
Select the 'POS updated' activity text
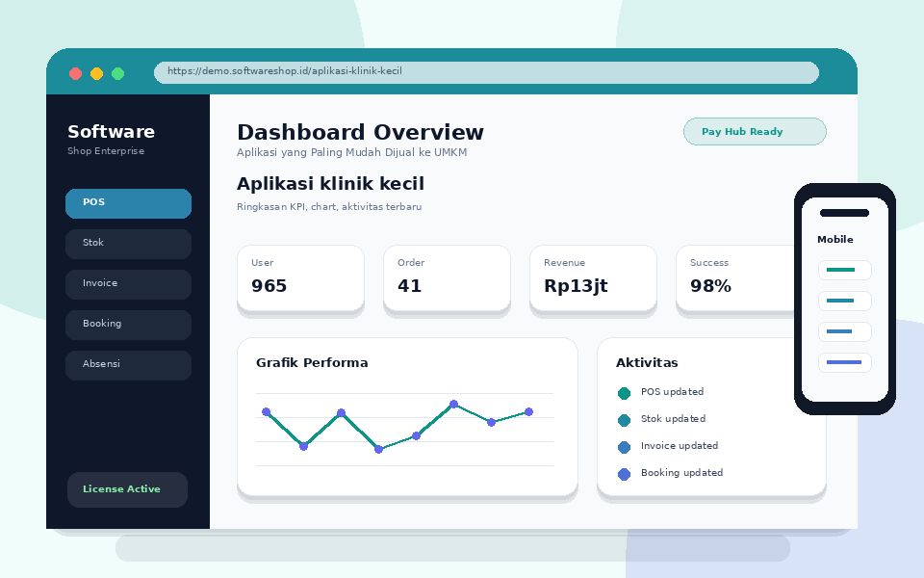coord(673,392)
